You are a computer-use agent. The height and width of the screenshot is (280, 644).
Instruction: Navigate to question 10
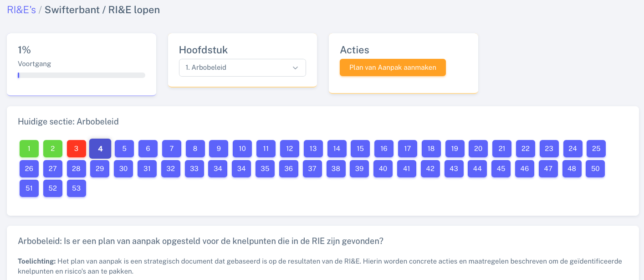click(242, 149)
